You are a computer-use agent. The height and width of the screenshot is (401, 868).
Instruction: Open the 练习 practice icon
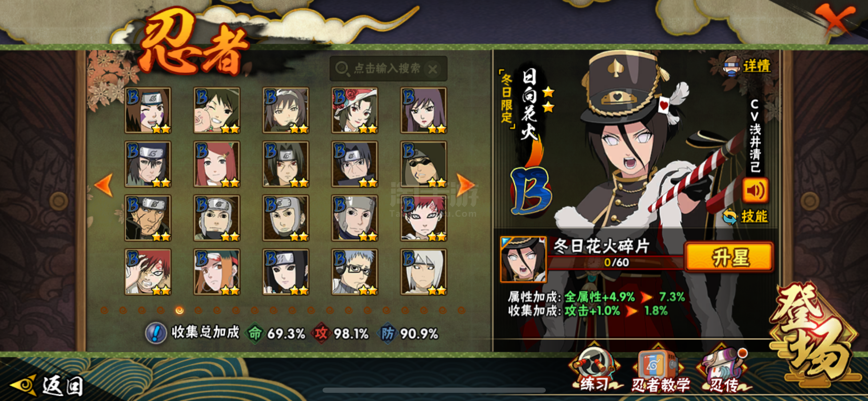[595, 368]
